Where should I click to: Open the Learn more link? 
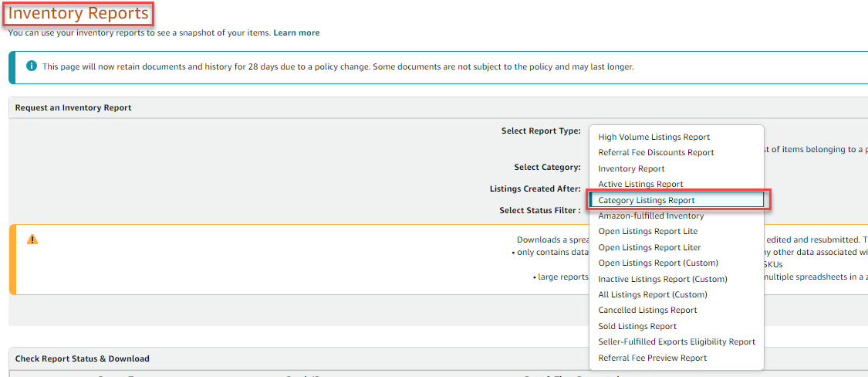pyautogui.click(x=296, y=32)
